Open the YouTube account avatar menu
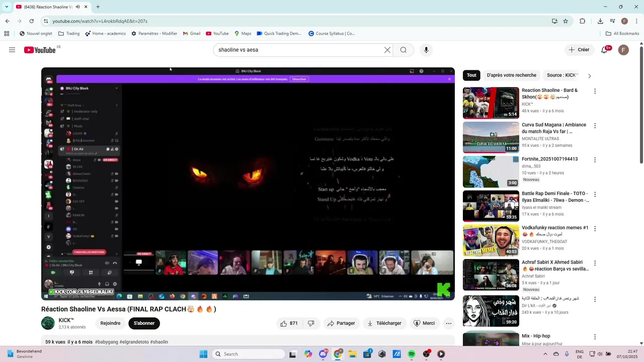This screenshot has height=362, width=644. [x=623, y=50]
